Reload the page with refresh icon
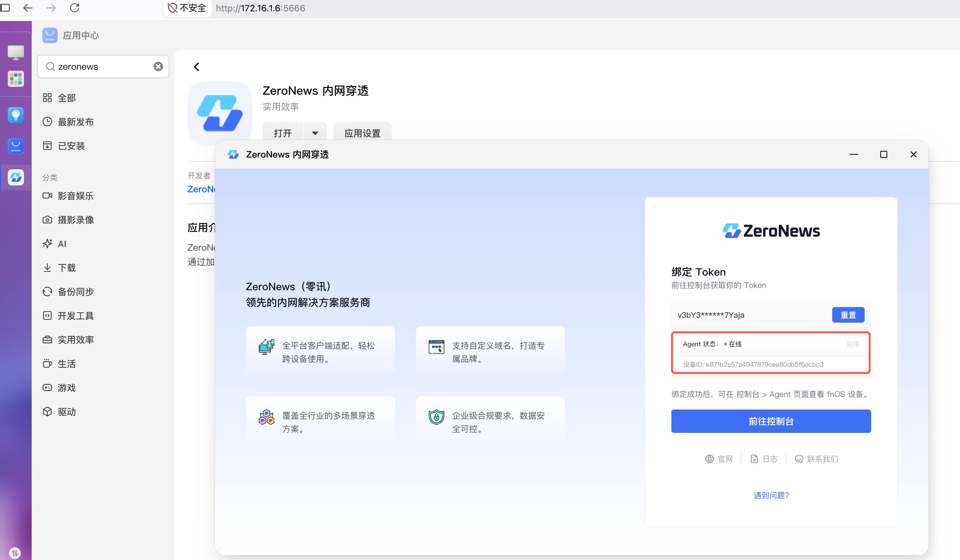This screenshot has height=560, width=960. 75,8
